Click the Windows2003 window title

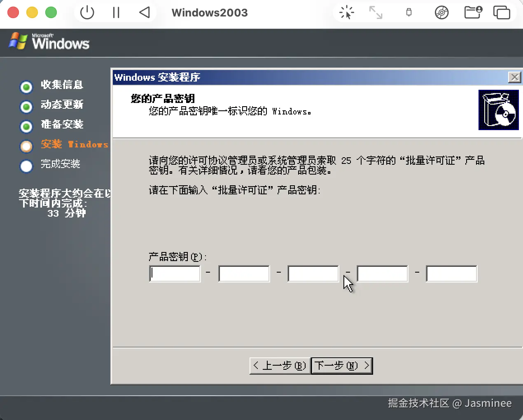coord(210,13)
